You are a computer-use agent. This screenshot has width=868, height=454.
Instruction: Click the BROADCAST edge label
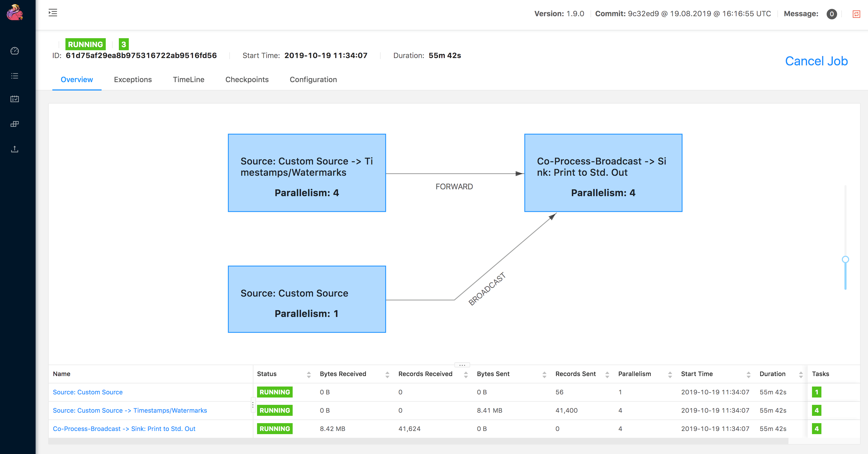point(487,289)
